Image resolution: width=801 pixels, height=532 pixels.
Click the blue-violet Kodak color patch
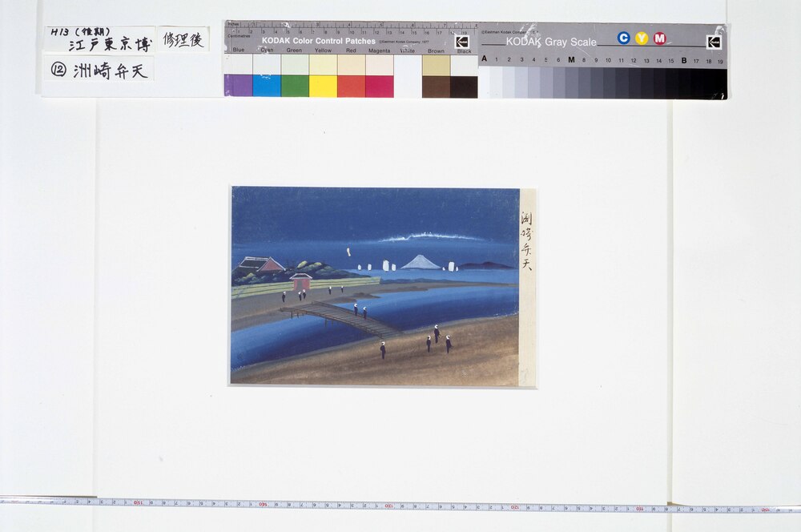click(x=239, y=86)
